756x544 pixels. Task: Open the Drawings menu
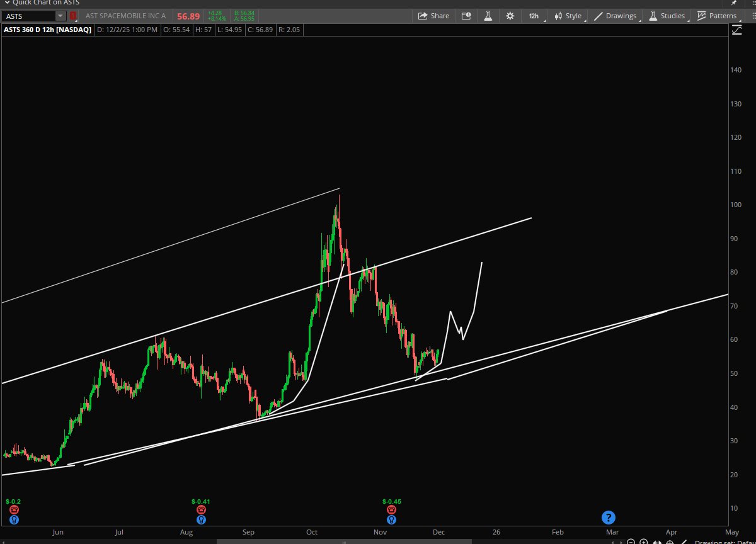point(615,16)
